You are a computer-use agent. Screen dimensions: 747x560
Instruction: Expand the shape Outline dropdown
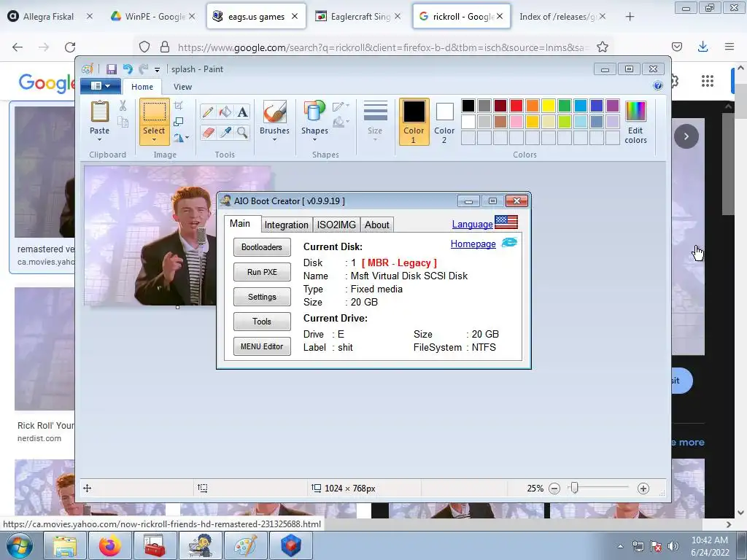pyautogui.click(x=348, y=106)
